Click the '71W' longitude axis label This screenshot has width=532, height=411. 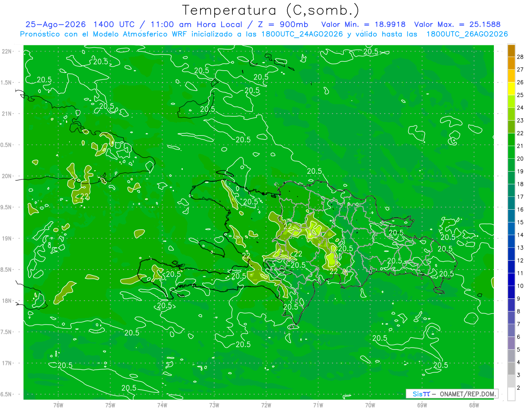coord(318,405)
